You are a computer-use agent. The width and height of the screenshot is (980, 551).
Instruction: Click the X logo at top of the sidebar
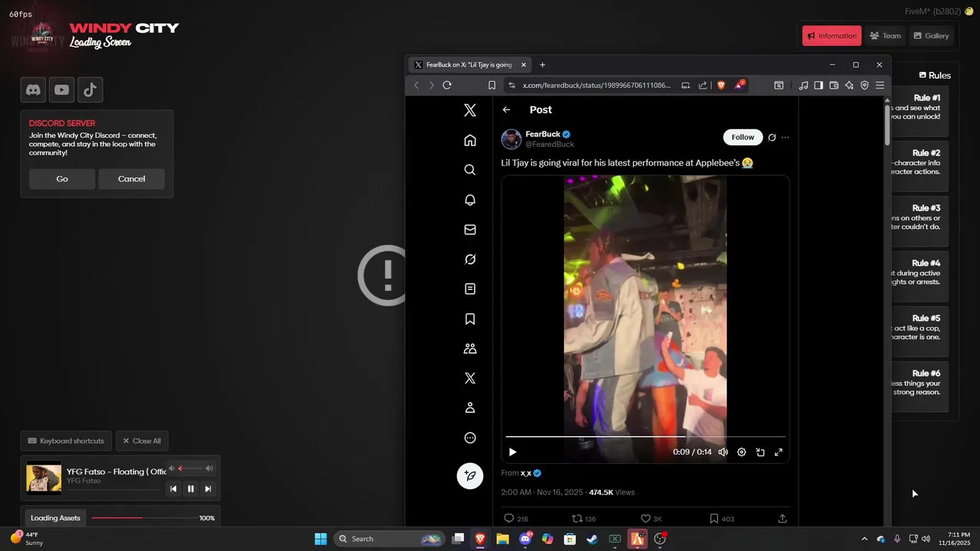click(470, 110)
